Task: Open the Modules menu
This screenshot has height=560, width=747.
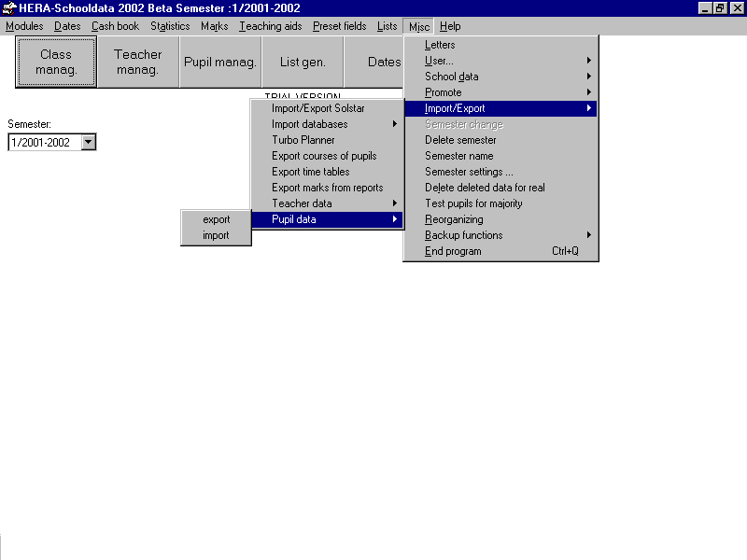Action: 24,26
